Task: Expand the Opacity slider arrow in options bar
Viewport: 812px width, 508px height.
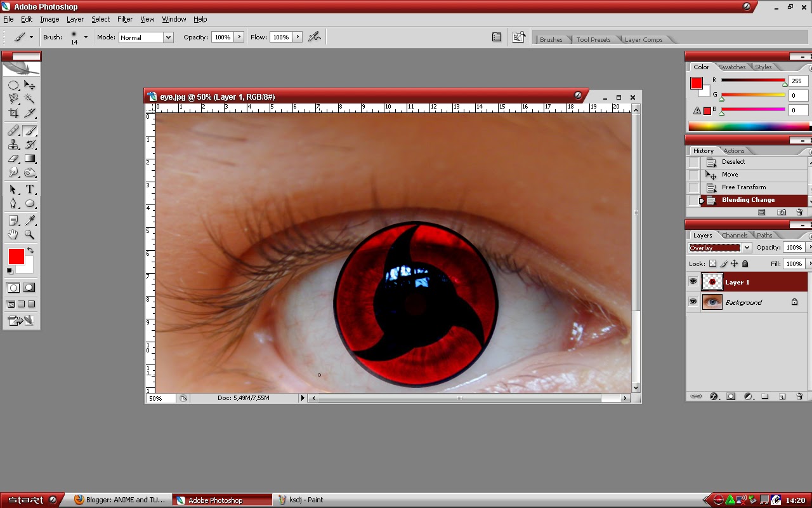Action: [239, 37]
